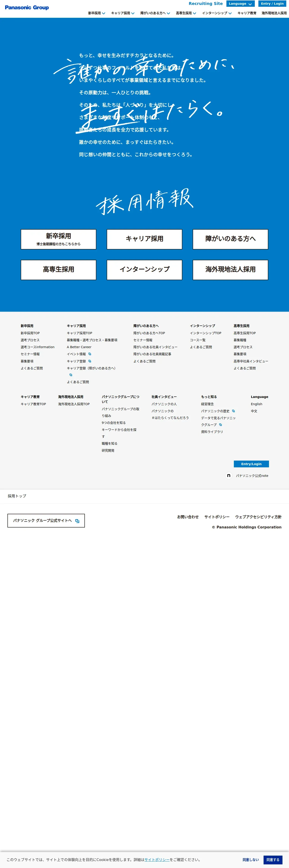289x868 pixels.
Task: Open キャリア教育 in top navigation
Action: pos(247,13)
